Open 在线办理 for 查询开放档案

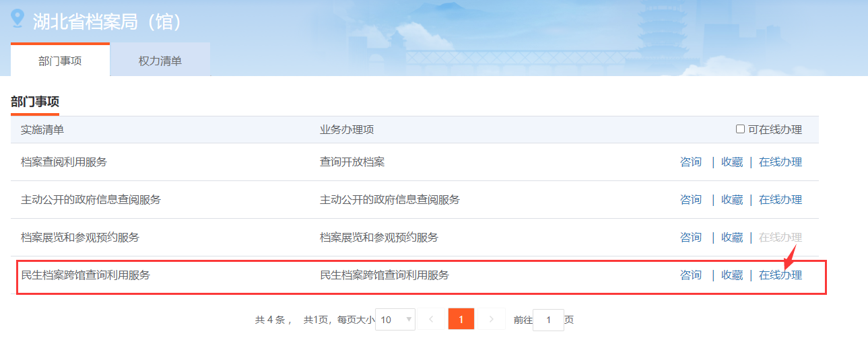[x=780, y=162]
